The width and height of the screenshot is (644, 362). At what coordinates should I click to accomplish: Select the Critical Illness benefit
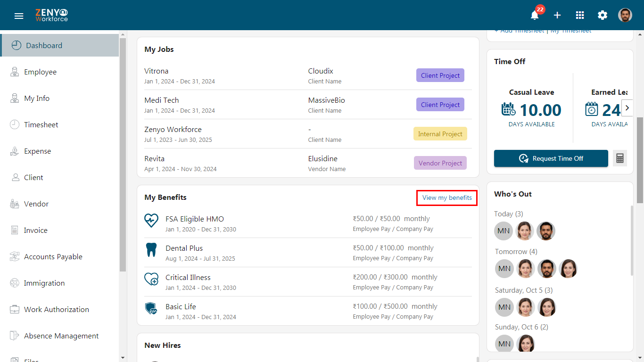(x=188, y=278)
